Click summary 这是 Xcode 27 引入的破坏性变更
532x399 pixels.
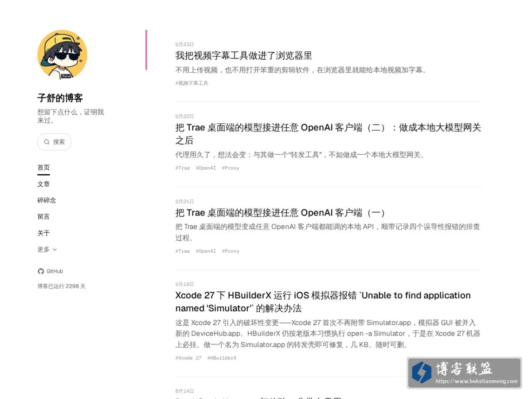(x=328, y=333)
